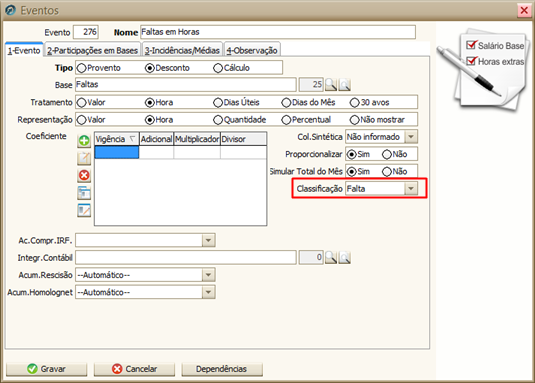Click second magnifier icon beside Integr.Contábil
Screen dimensions: 535x383
pos(345,257)
